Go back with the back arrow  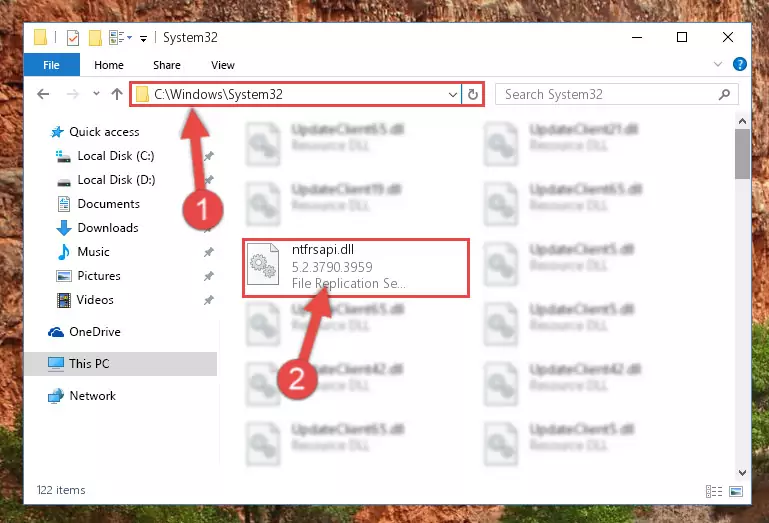point(43,94)
